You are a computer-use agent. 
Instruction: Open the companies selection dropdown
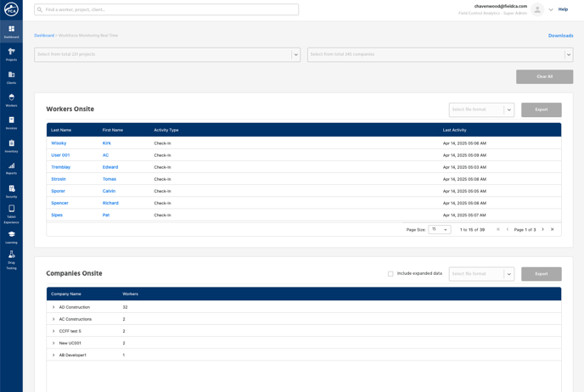click(x=440, y=54)
